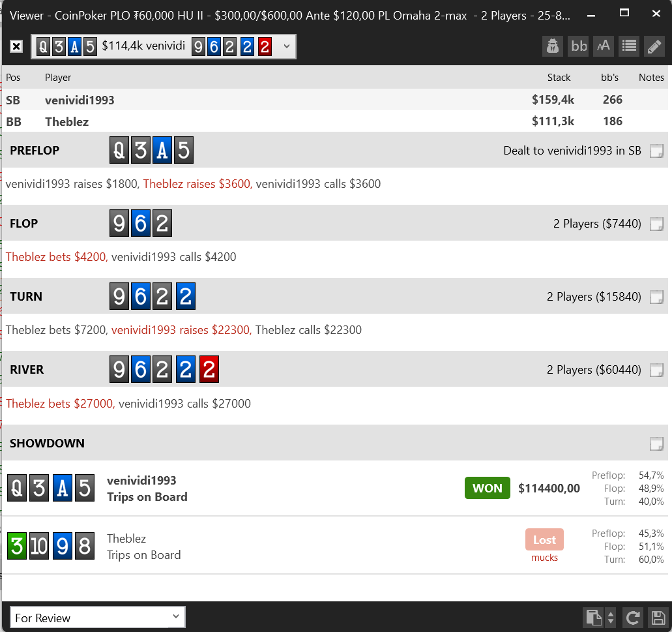This screenshot has width=672, height=632.
Task: Switch amounts to big blinds (bb)
Action: [579, 46]
